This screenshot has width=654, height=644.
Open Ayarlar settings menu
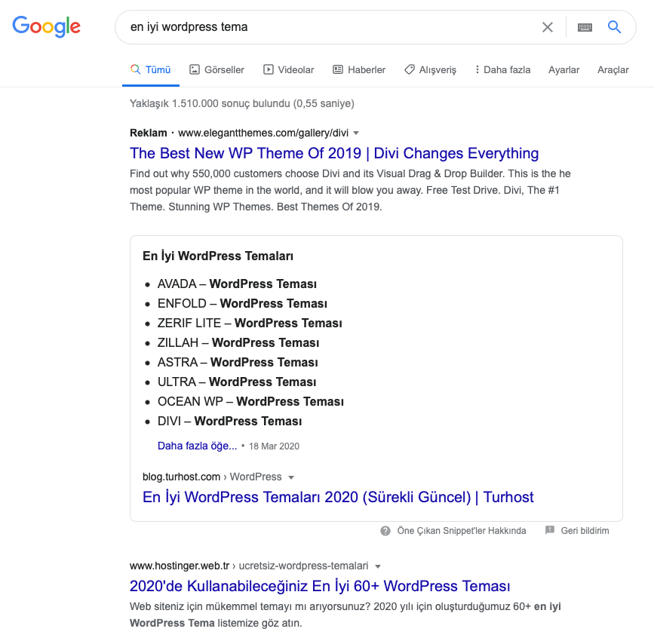click(x=564, y=69)
